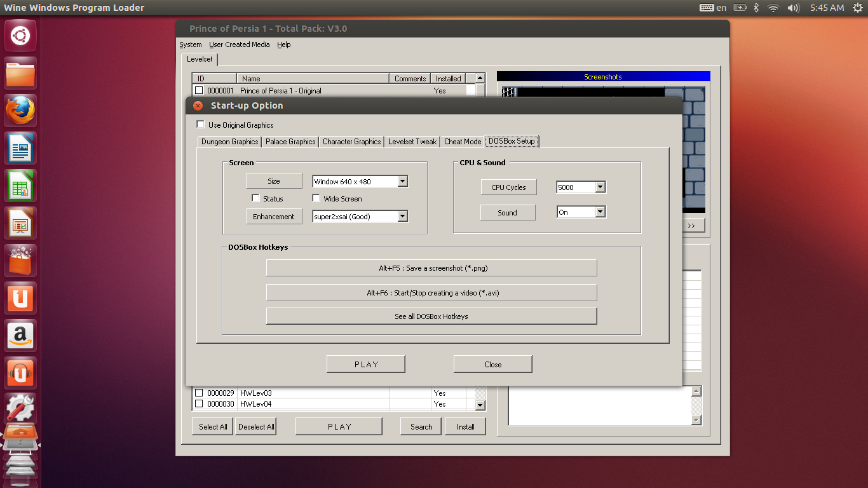Check the HWLev03 row checkbox
The height and width of the screenshot is (488, 868).
pos(199,393)
